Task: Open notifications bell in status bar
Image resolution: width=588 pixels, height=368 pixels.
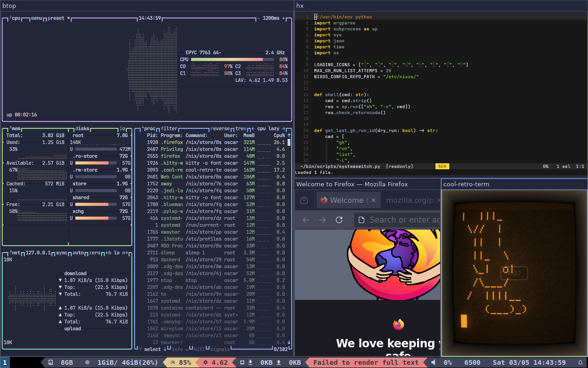Action: click(580, 362)
